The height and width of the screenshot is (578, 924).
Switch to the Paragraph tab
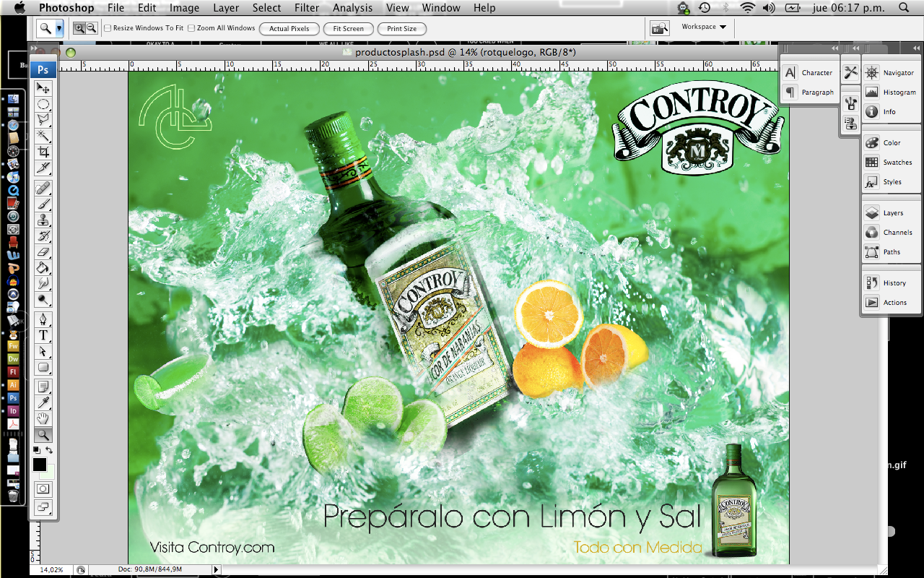coord(814,92)
